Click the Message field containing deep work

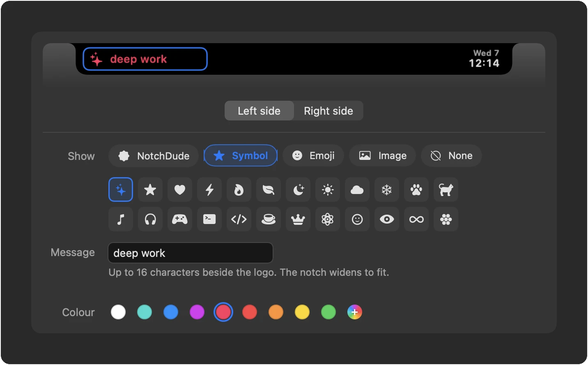(191, 253)
